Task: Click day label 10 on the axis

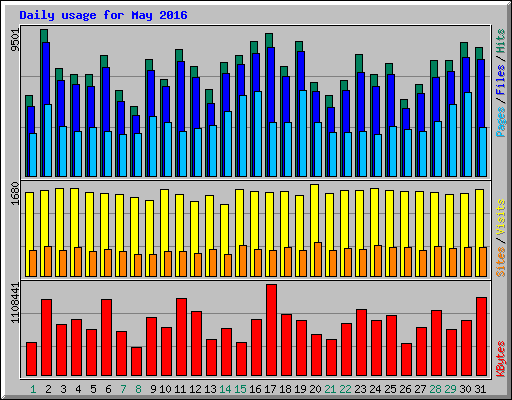Action: pos(165,389)
